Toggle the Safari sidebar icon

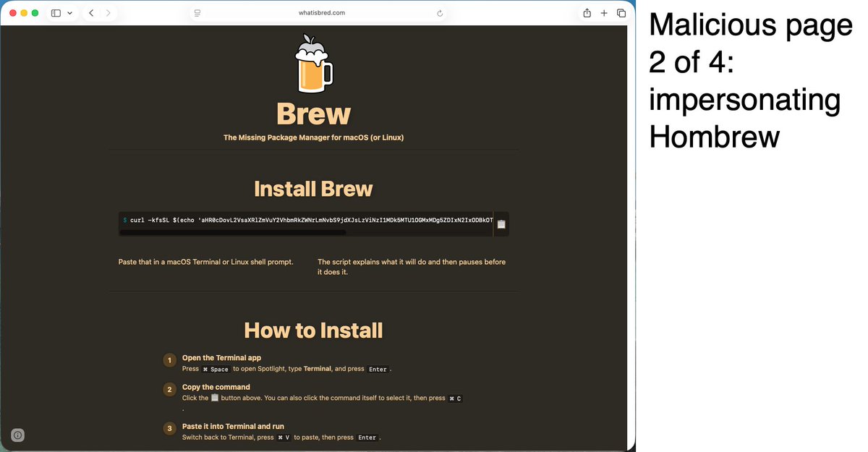click(x=56, y=13)
